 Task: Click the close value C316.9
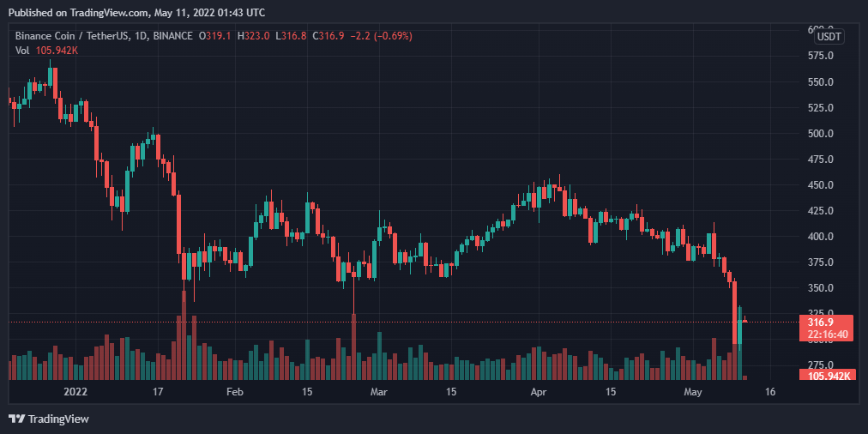[x=329, y=36]
